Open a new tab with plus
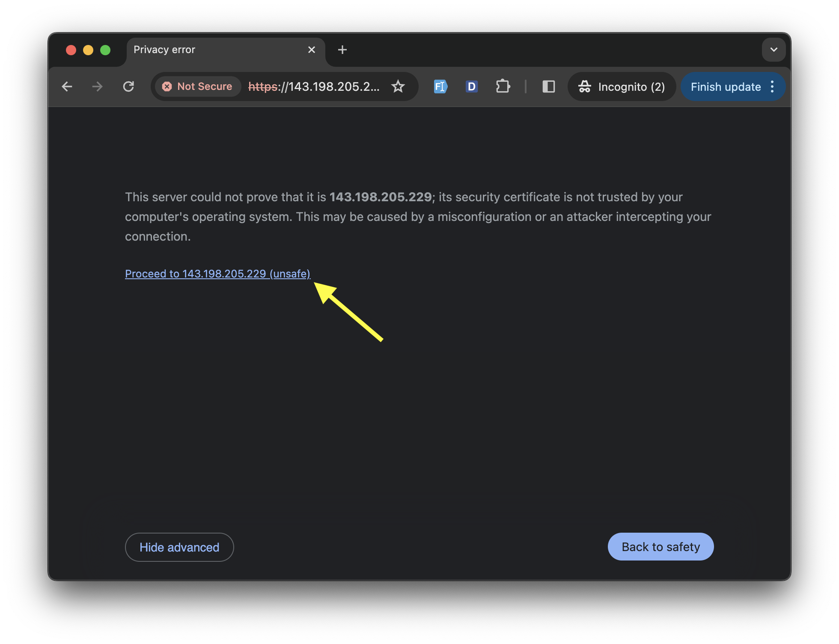The width and height of the screenshot is (839, 644). coord(342,50)
